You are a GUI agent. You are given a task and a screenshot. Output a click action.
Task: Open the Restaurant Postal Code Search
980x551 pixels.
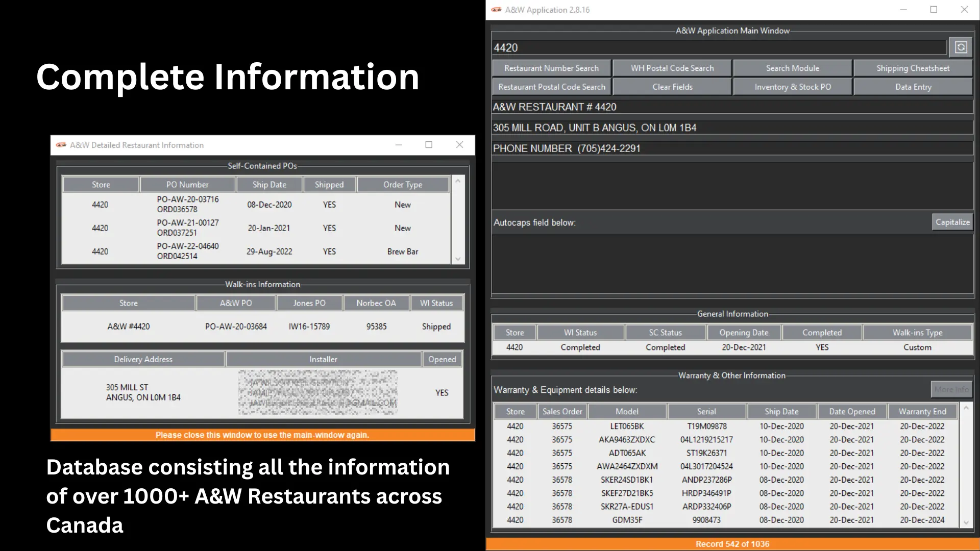pyautogui.click(x=551, y=86)
